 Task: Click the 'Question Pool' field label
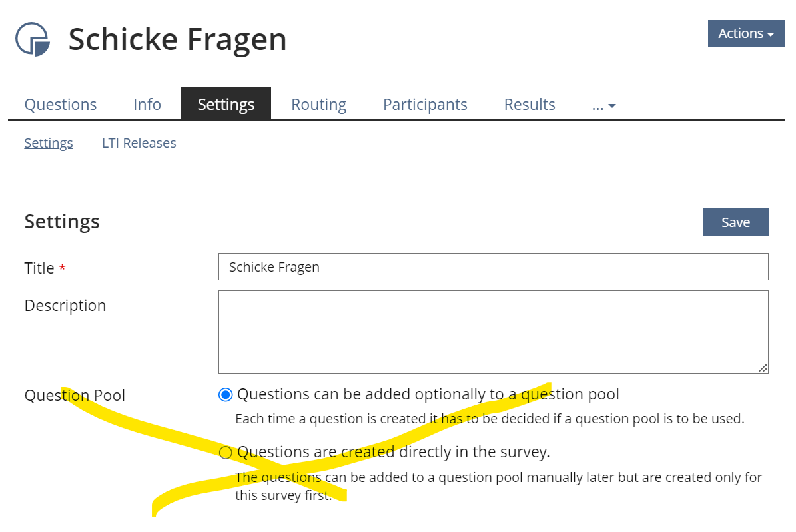(x=75, y=396)
